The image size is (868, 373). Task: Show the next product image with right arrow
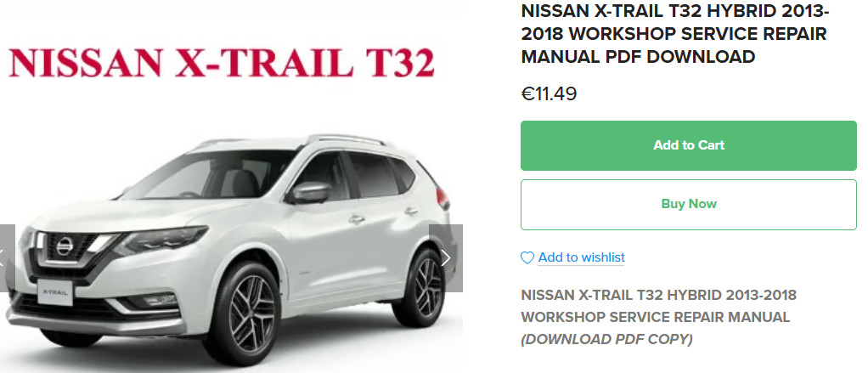coord(446,258)
